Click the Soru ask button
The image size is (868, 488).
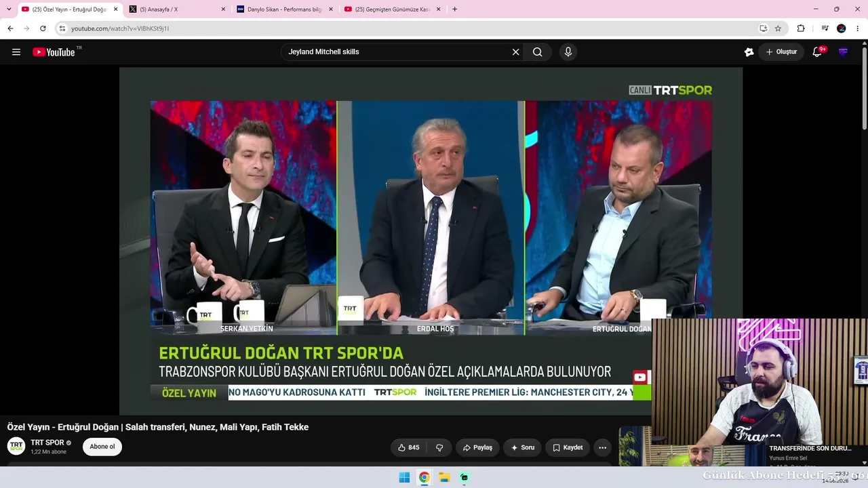(x=523, y=447)
